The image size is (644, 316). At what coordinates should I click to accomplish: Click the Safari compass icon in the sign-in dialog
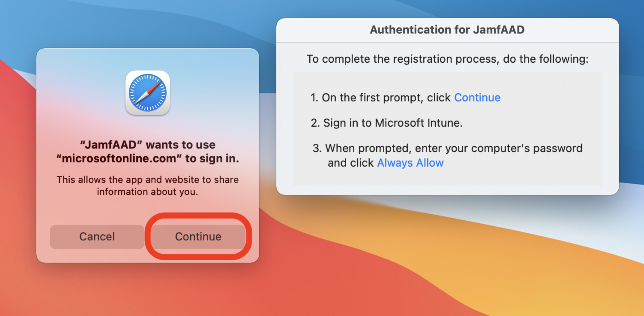click(x=148, y=93)
